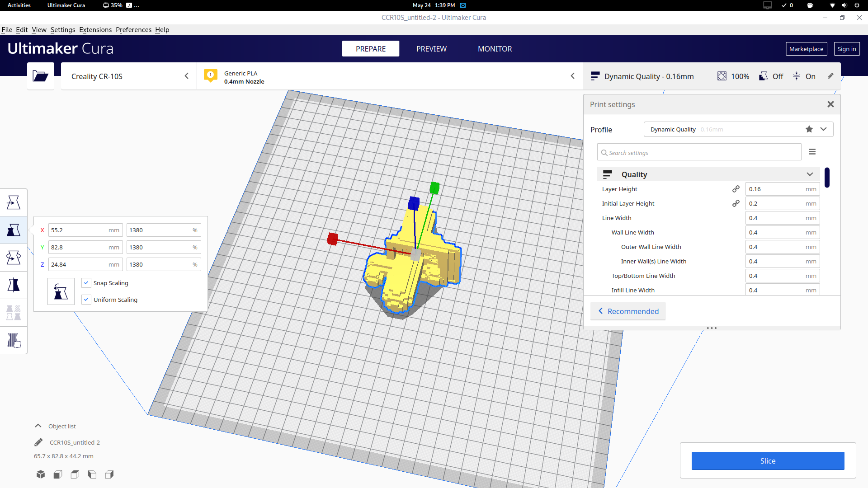Switch to PREVIEW tab
868x488 pixels.
(x=432, y=49)
